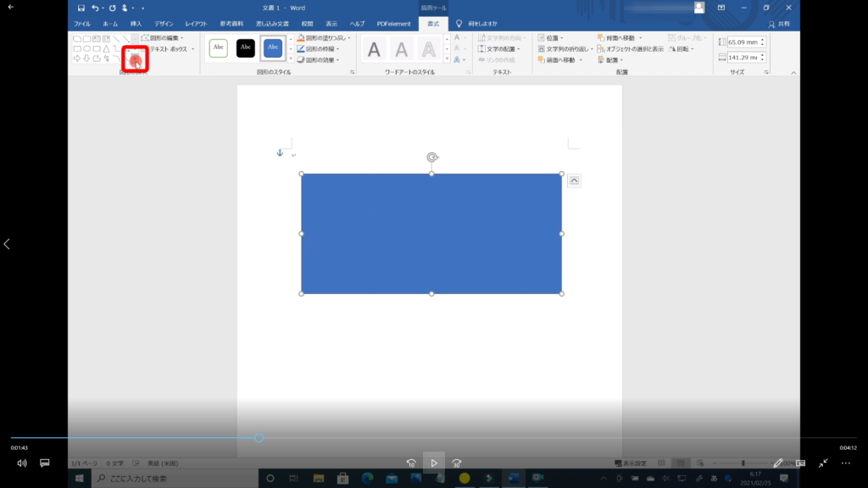Open the 挿入 ribbon tab
868x488 pixels.
pos(136,24)
